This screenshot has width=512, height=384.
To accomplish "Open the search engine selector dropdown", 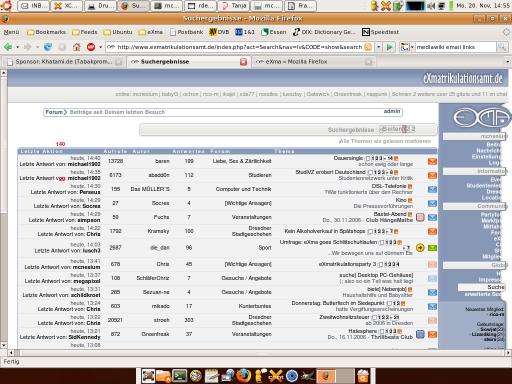I will 406,47.
